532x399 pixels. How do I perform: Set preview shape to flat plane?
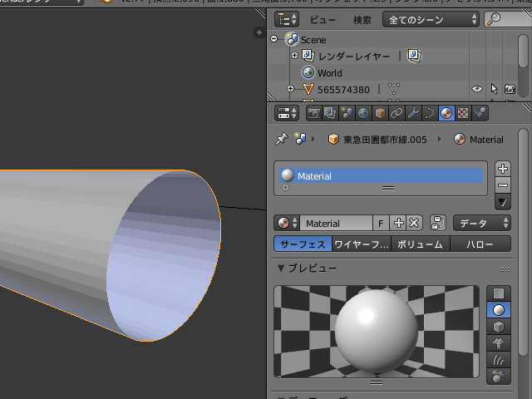499,293
